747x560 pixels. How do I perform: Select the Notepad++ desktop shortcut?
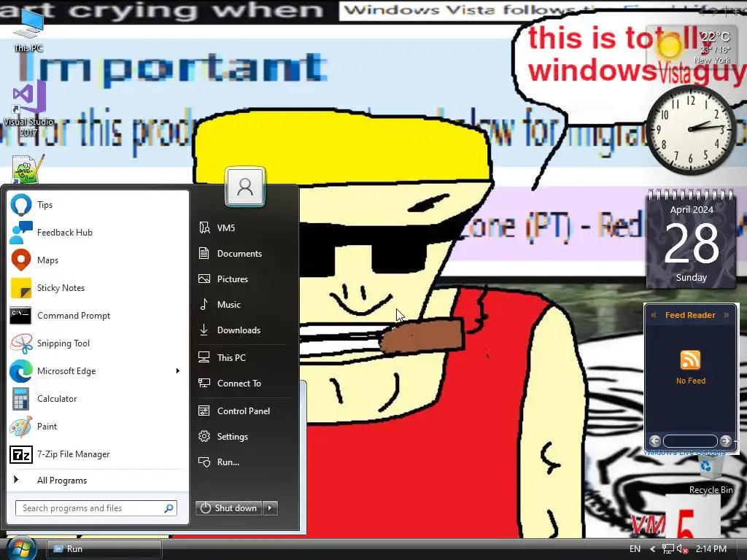tap(28, 168)
